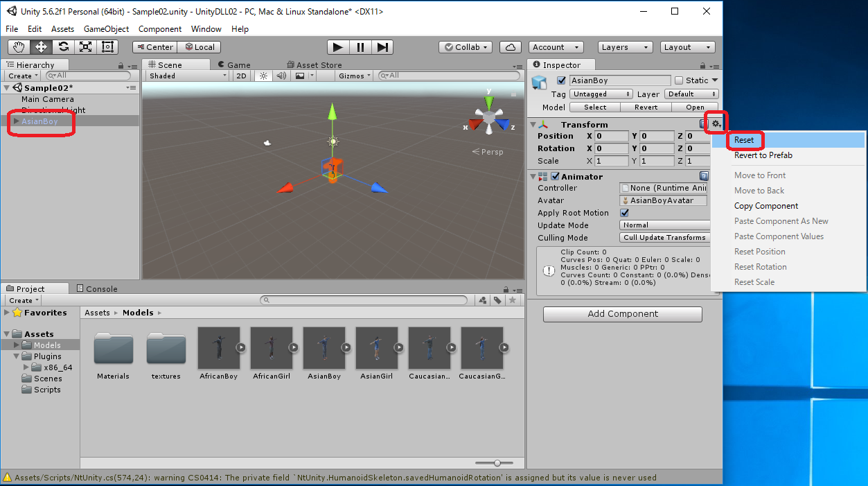Screen dimensions: 868x486
Task: Open the cloud services icon
Action: pos(511,47)
